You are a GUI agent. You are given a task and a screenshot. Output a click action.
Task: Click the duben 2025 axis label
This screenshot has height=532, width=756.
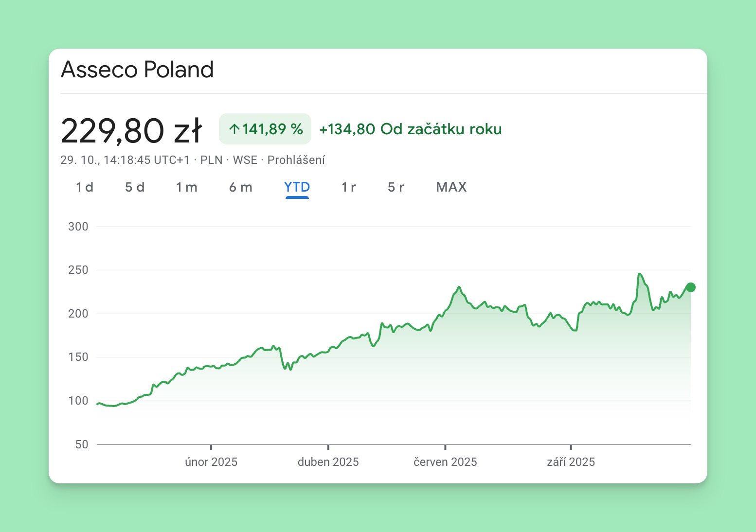pyautogui.click(x=328, y=462)
